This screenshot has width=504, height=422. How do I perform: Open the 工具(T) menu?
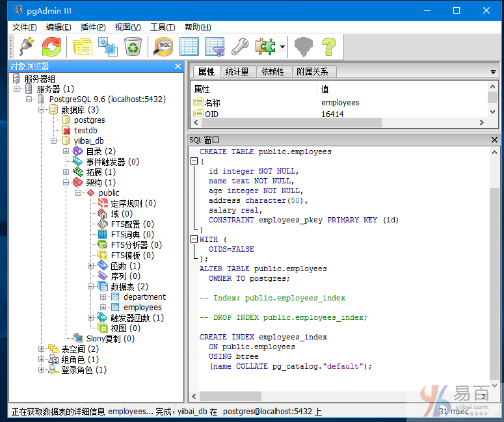[x=163, y=27]
